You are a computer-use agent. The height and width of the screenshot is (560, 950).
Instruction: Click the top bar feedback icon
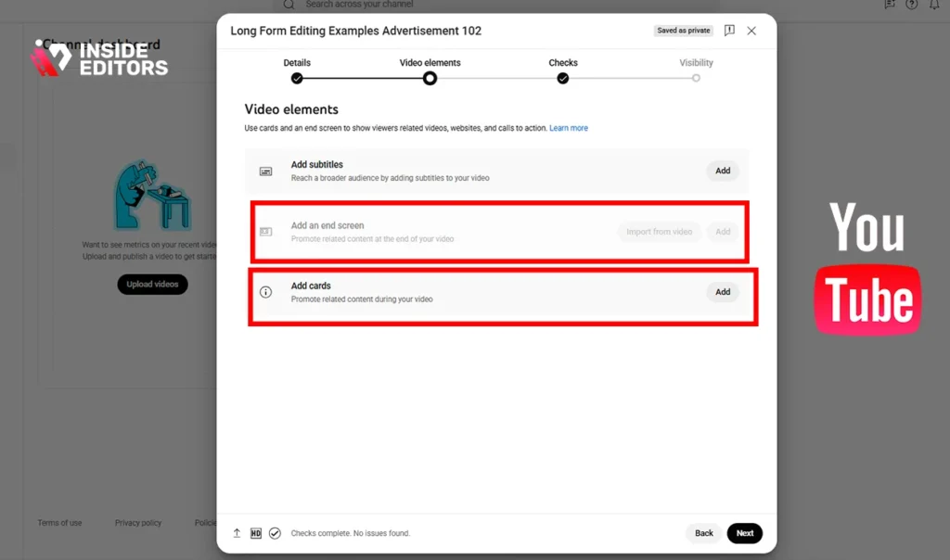(x=889, y=5)
